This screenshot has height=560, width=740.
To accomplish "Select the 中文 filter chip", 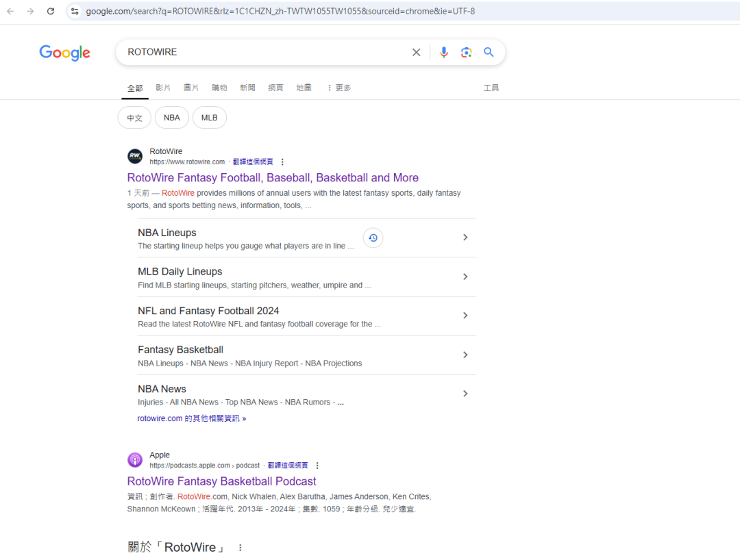I will point(134,118).
